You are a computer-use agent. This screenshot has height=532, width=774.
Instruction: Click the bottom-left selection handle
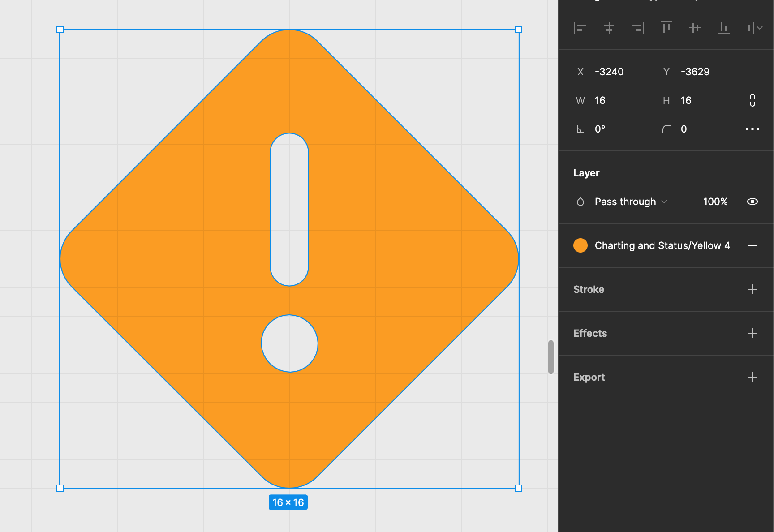(x=60, y=488)
